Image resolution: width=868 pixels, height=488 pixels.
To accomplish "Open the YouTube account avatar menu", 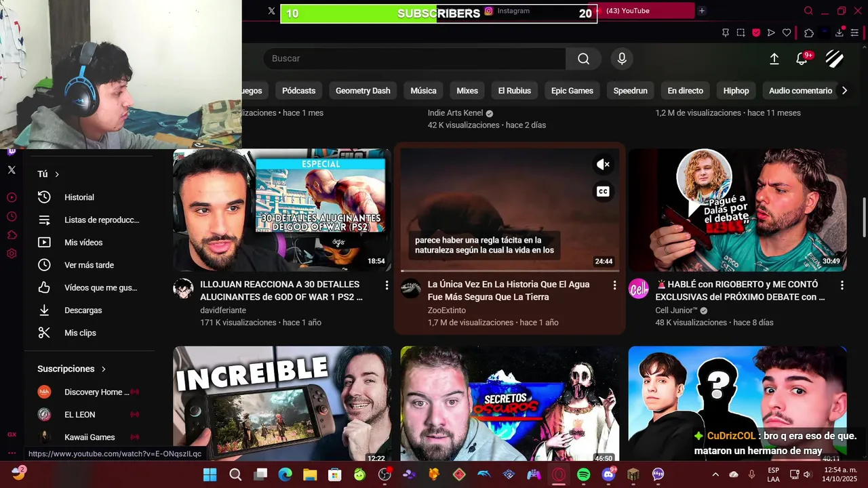I will (x=834, y=59).
